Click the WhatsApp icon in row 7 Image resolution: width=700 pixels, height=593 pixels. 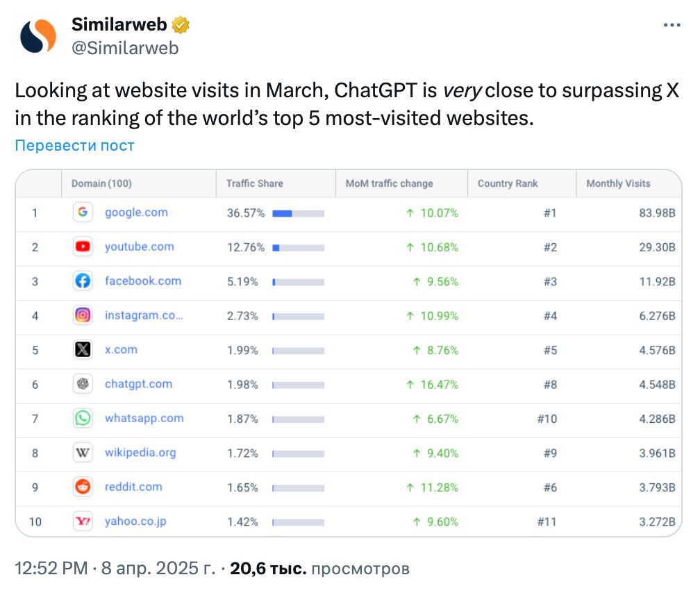(x=83, y=418)
